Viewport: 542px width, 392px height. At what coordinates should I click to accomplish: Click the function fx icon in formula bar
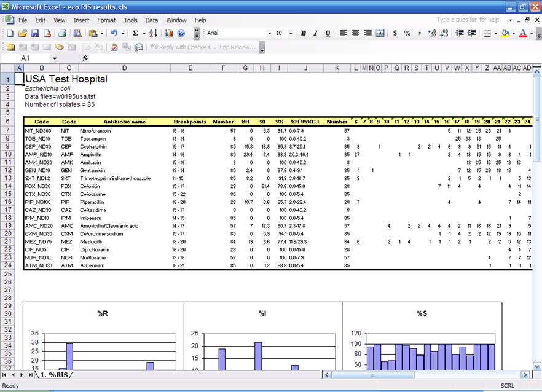point(85,58)
